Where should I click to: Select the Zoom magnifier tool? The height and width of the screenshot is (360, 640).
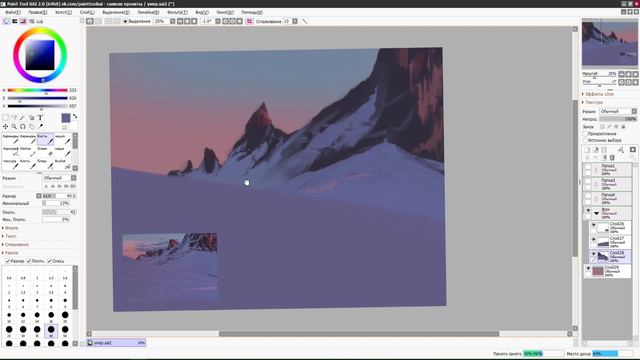14,127
